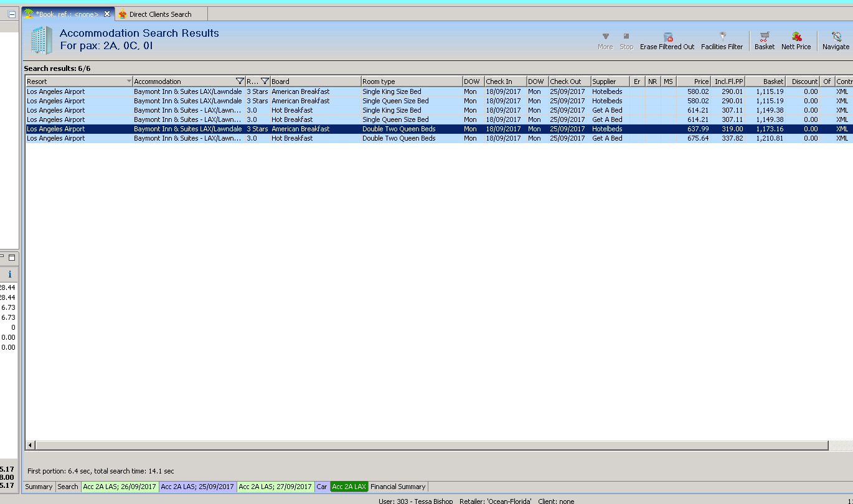The width and height of the screenshot is (853, 504).
Task: Click the NR column header
Action: click(x=653, y=82)
